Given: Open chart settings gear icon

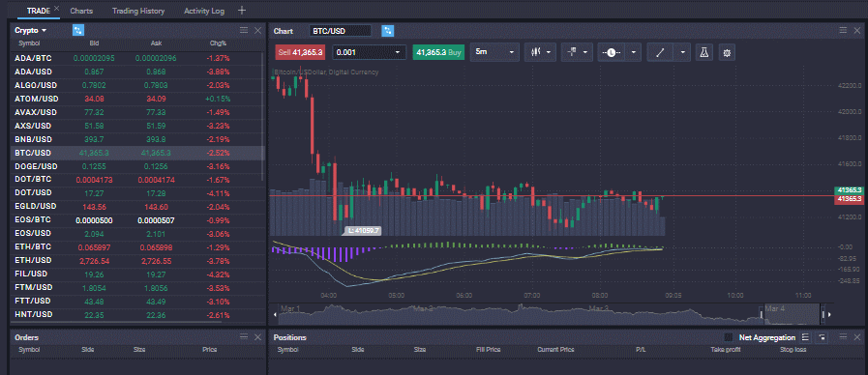Looking at the screenshot, I should 727,52.
